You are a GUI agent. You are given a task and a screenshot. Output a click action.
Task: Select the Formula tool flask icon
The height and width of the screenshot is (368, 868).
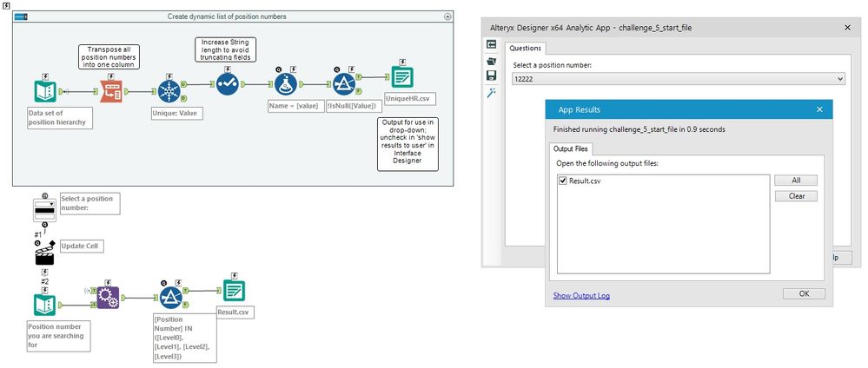[286, 85]
